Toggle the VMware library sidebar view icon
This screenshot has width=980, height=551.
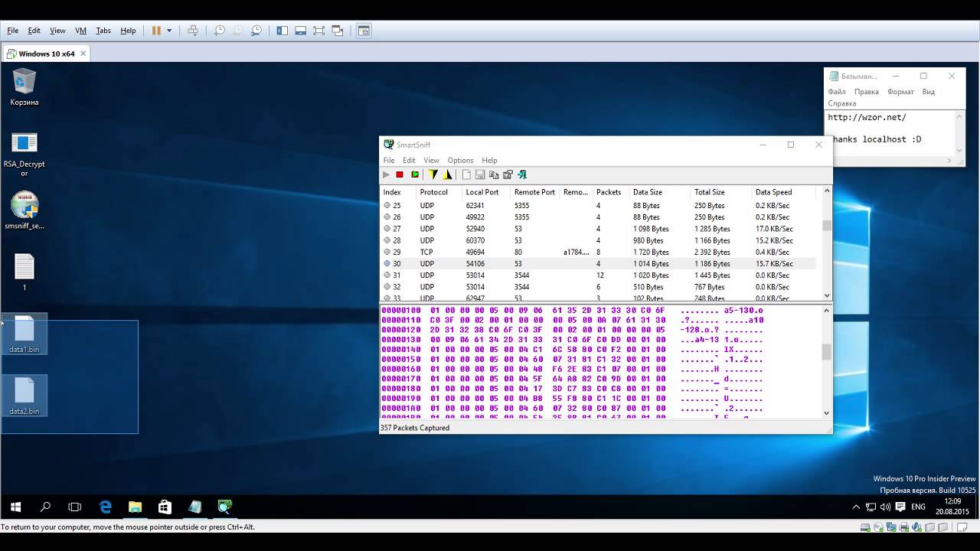coord(283,31)
